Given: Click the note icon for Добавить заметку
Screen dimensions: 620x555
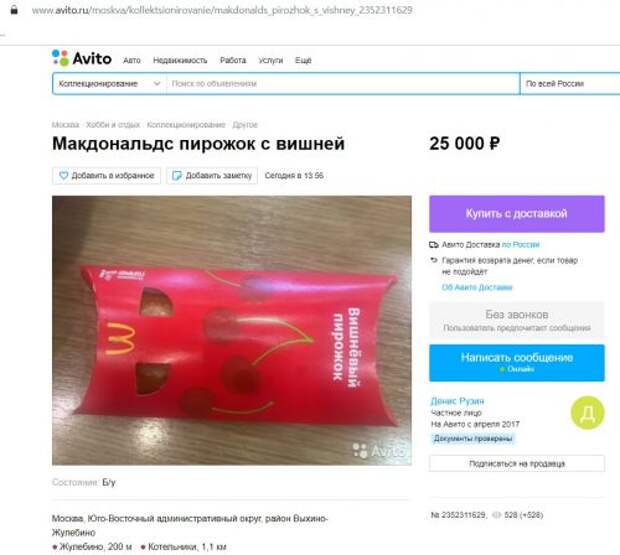Looking at the screenshot, I should [177, 176].
